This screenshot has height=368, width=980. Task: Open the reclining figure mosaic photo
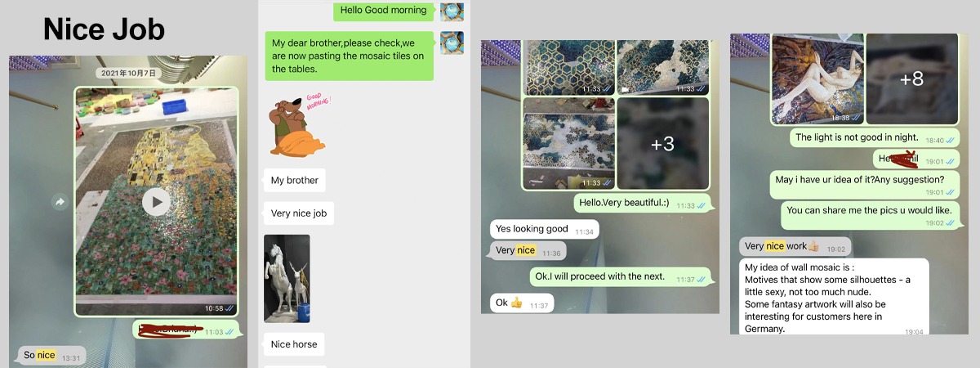[817, 79]
